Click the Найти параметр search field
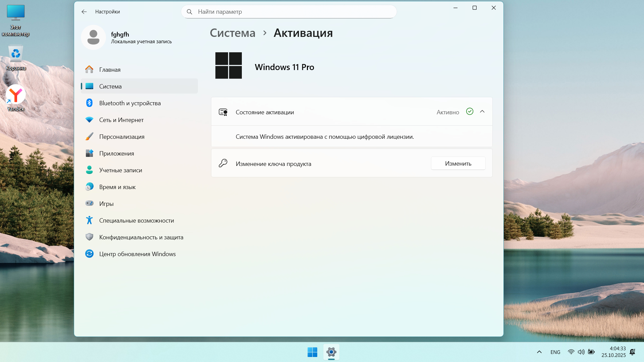Image resolution: width=644 pixels, height=362 pixels. coord(288,12)
